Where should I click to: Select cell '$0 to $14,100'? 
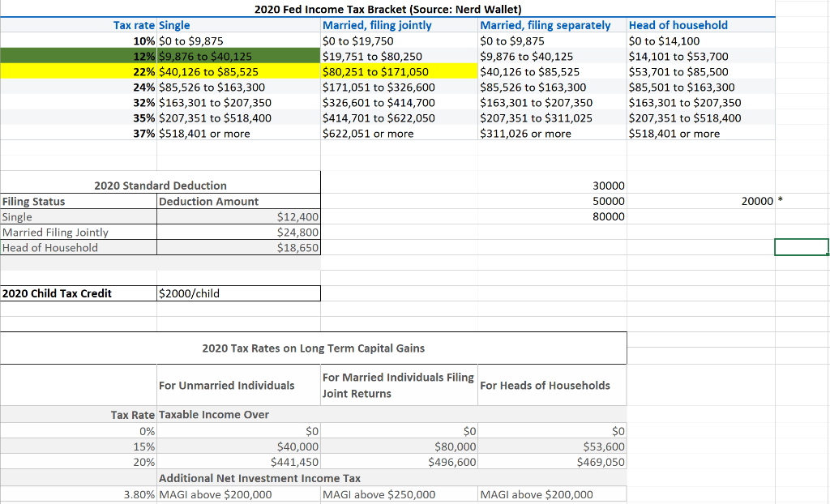(x=701, y=41)
